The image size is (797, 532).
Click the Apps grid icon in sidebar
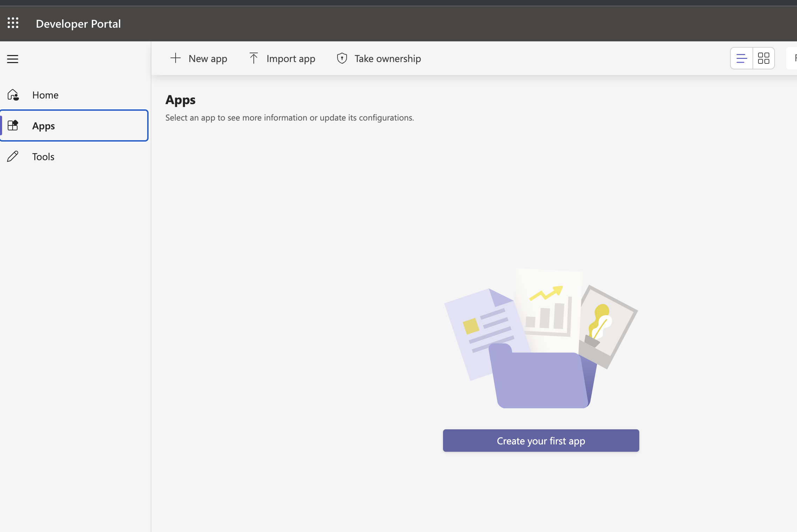point(13,125)
